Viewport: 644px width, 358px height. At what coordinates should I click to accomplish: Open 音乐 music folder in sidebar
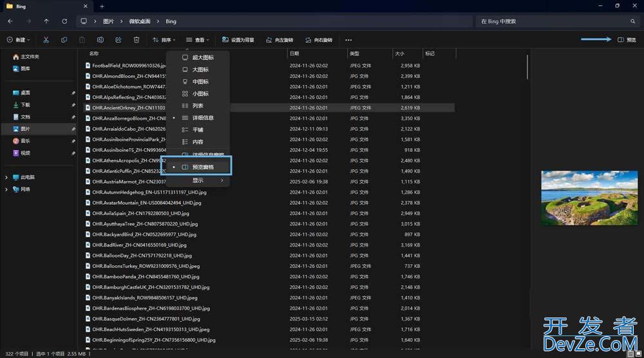click(21, 141)
